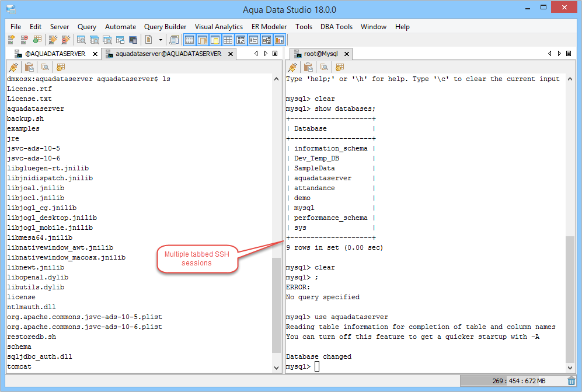Select the aquadataserver@AQUADATASERVER tab
Viewport: 582px width, 392px height.
(x=168, y=54)
